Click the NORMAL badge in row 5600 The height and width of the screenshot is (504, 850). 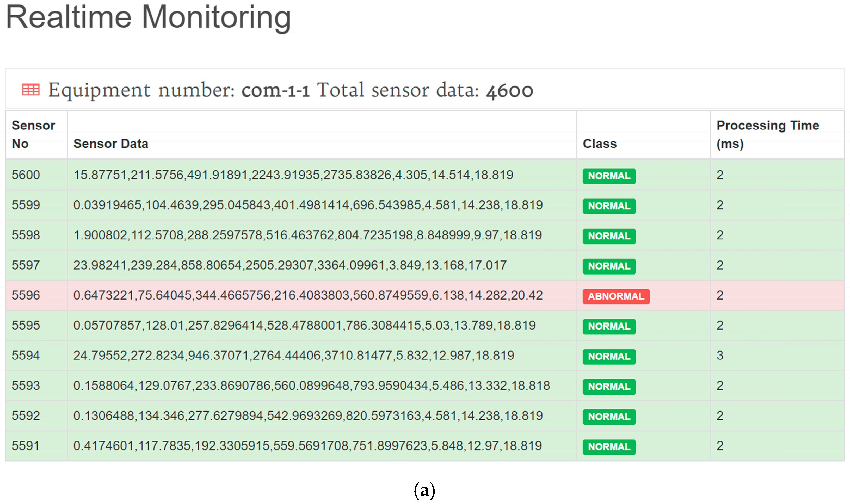pyautogui.click(x=609, y=176)
